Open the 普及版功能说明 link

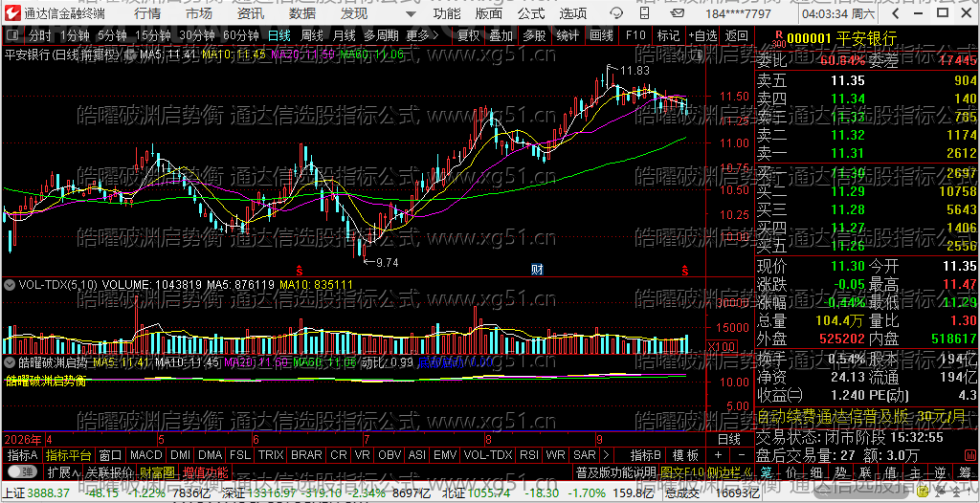click(x=615, y=471)
